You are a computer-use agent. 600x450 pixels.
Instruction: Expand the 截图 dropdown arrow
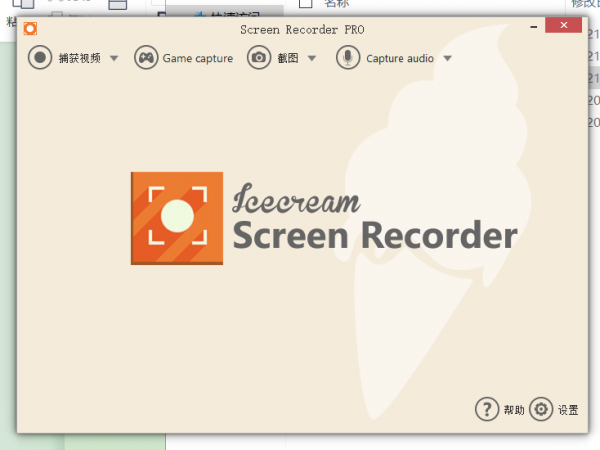312,59
